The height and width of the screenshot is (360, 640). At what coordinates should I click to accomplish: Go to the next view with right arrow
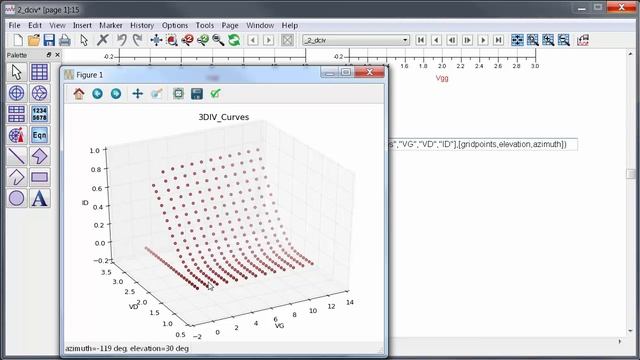[x=268, y=40]
